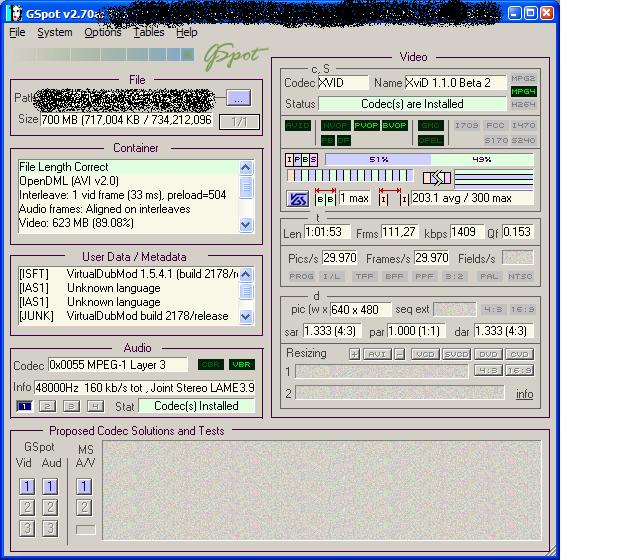
Task: Click the NVOP indicator light
Action: [x=336, y=126]
